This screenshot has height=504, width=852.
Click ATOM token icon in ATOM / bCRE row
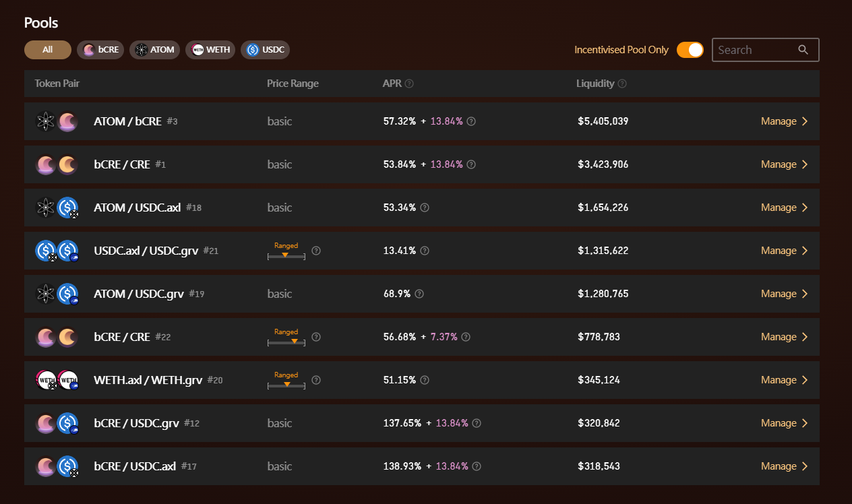pos(46,121)
